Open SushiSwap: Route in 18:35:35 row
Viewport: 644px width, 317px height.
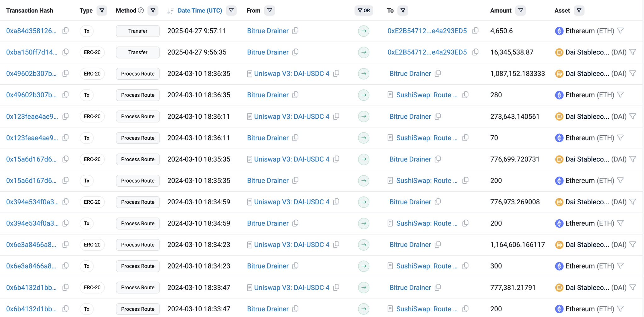click(427, 181)
